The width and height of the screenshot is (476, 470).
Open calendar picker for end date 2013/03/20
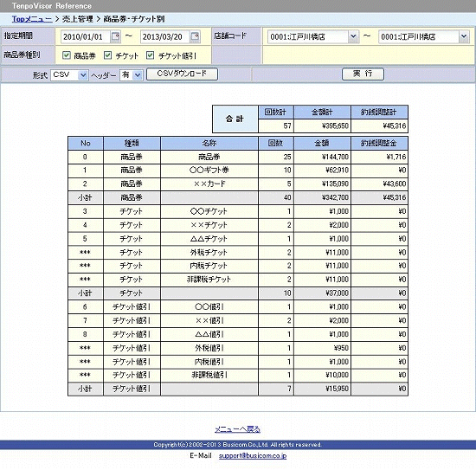tap(195, 36)
